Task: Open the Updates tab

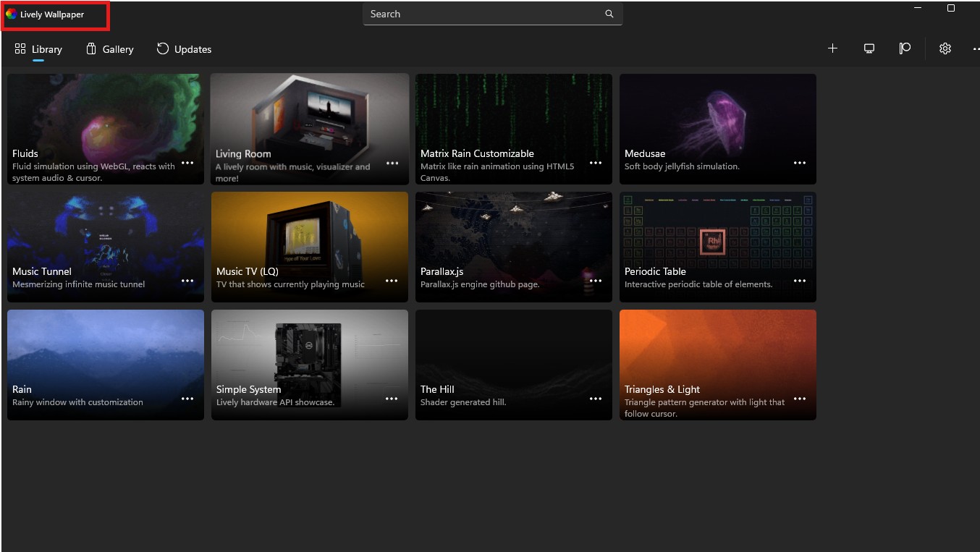Action: point(185,49)
